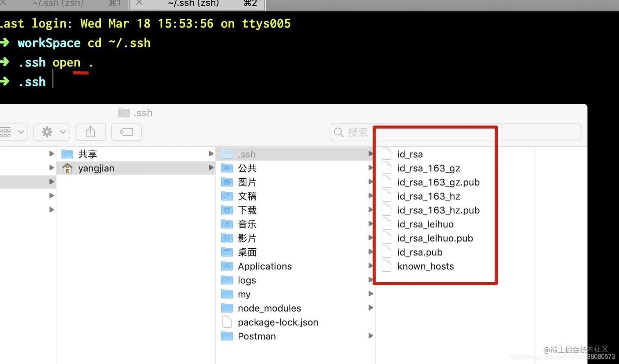Click the 'cd ~/.ssh' command in terminal

pos(119,43)
